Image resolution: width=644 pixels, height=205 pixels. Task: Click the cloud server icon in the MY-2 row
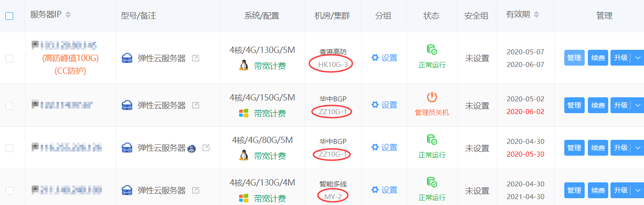127,191
